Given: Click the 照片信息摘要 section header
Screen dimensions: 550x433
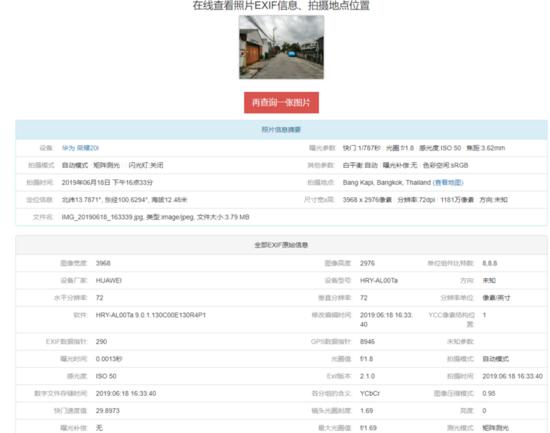Looking at the screenshot, I should click(281, 129).
